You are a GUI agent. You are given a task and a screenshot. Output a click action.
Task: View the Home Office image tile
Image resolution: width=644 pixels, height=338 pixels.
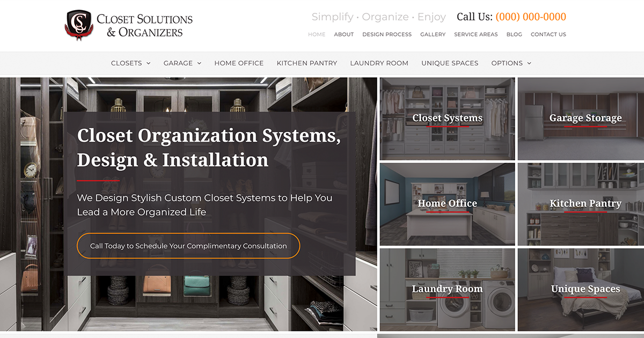pyautogui.click(x=447, y=204)
